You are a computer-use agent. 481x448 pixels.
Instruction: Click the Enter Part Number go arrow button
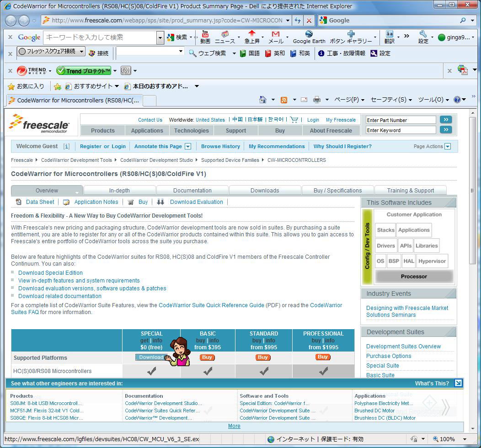click(x=446, y=120)
